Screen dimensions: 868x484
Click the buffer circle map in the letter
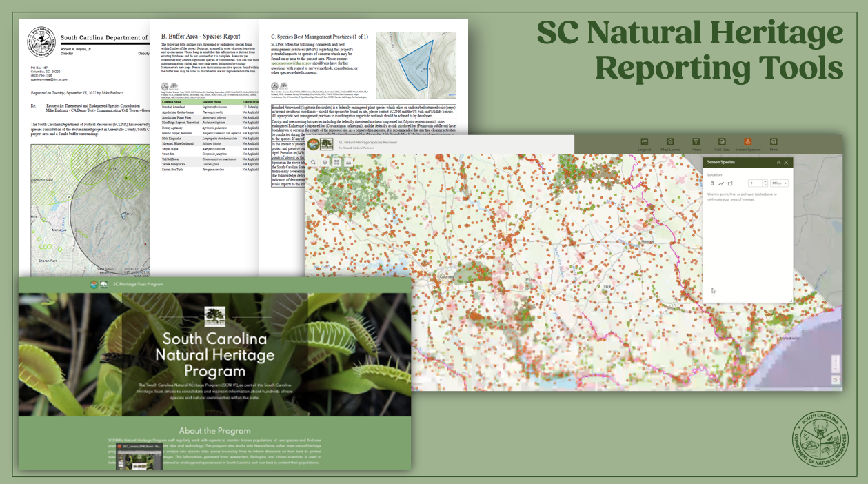(90, 210)
